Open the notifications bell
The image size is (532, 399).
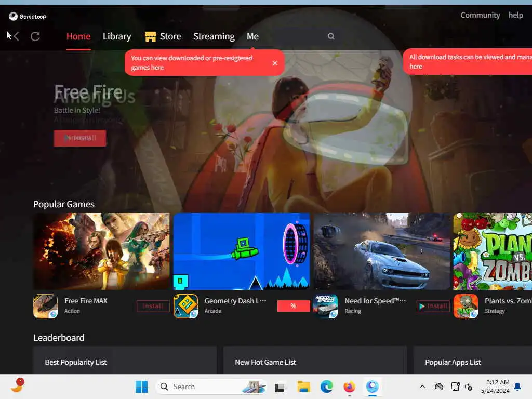point(517,387)
